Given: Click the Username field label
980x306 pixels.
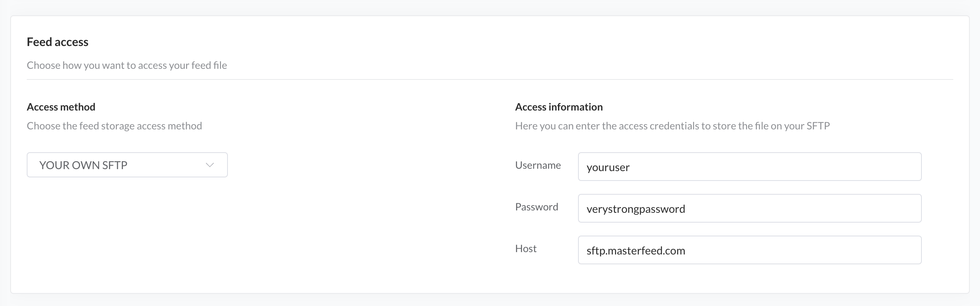Looking at the screenshot, I should click(538, 165).
